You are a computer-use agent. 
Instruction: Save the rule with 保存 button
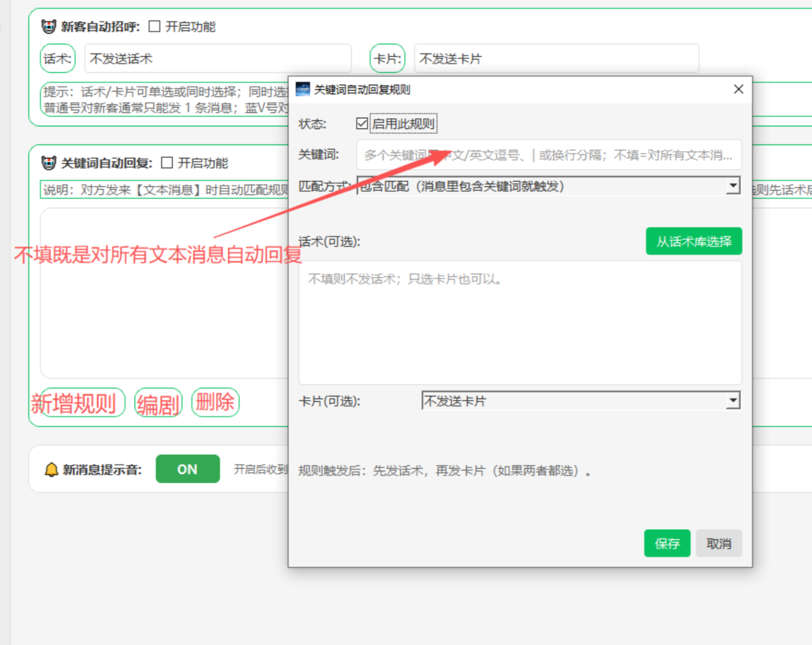667,544
